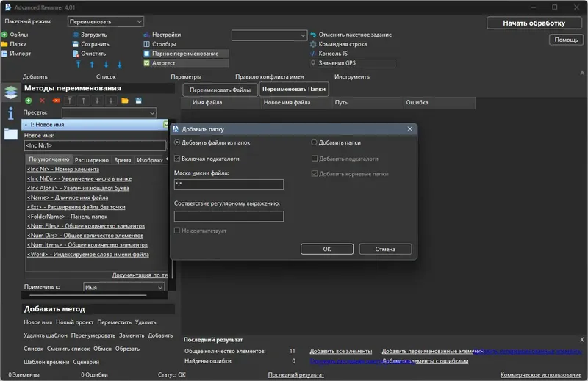
Task: Enable the Включая подкаталоги checkbox
Action: point(177,159)
